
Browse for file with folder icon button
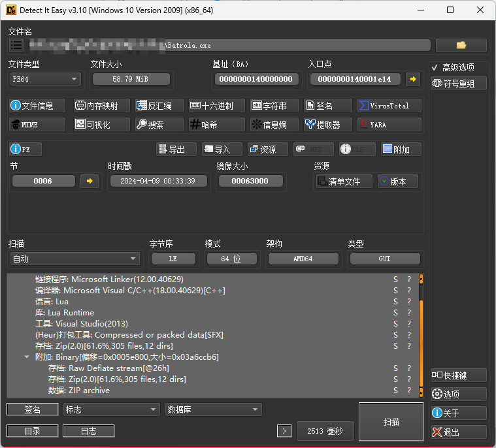(461, 45)
